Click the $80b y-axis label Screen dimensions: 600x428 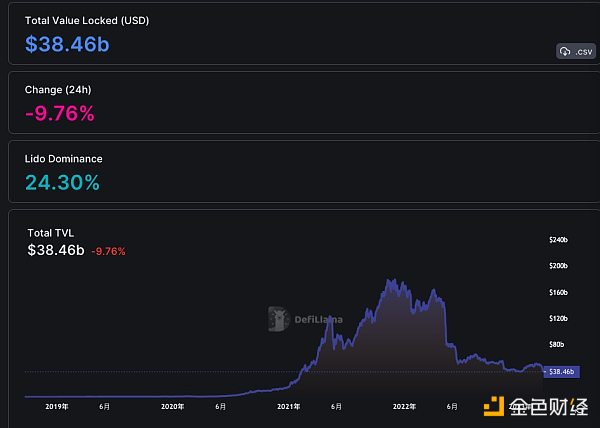[x=556, y=344]
